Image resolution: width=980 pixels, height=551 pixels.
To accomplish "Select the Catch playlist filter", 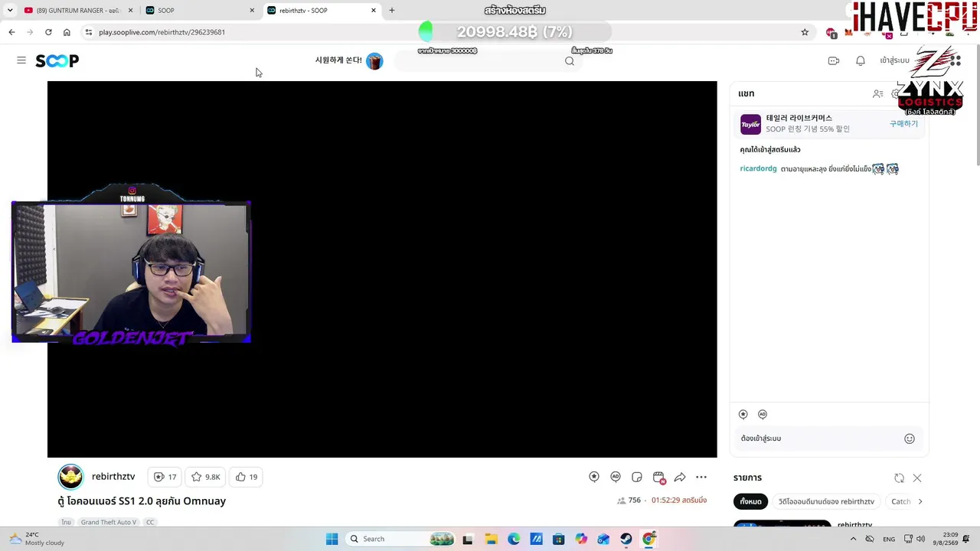I will coord(900,501).
